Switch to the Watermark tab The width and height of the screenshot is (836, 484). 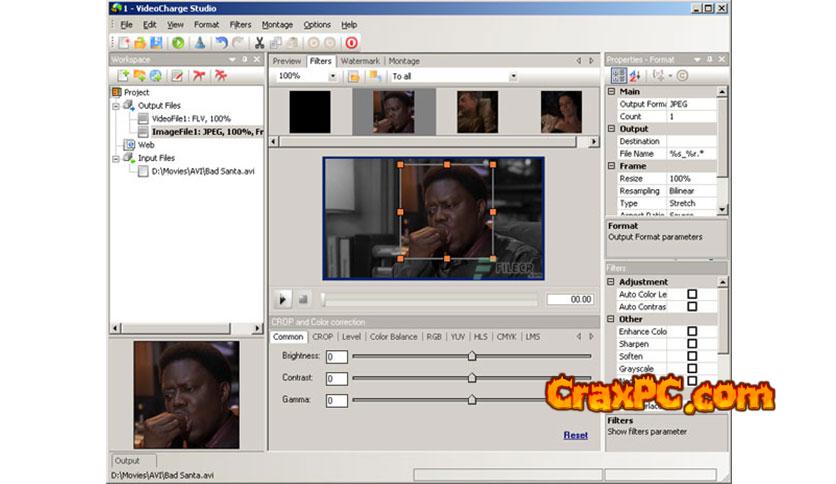pos(360,61)
